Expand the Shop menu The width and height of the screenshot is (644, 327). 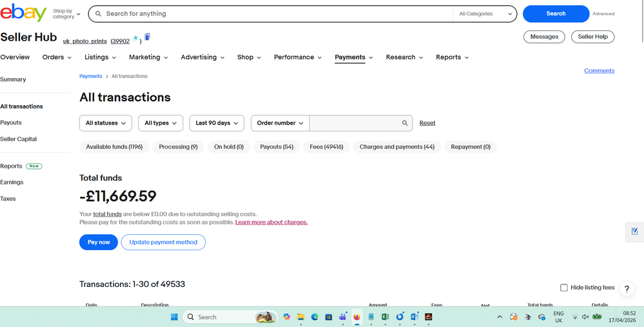coord(249,57)
